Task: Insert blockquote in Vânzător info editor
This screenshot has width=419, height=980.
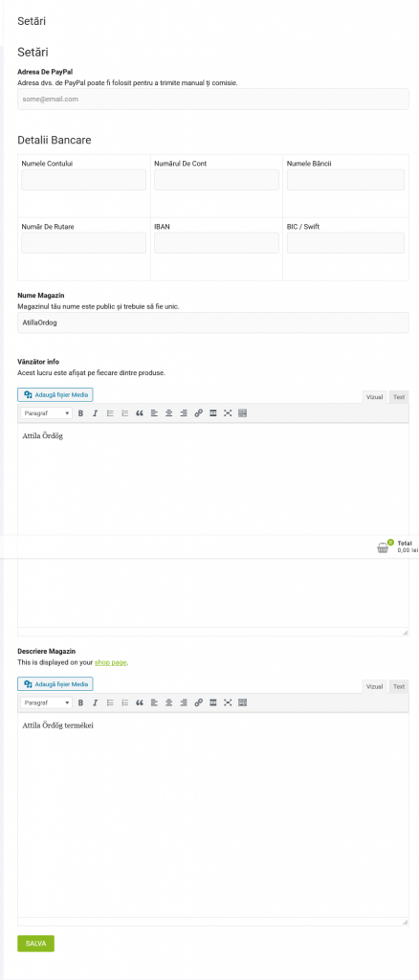Action: pyautogui.click(x=140, y=413)
